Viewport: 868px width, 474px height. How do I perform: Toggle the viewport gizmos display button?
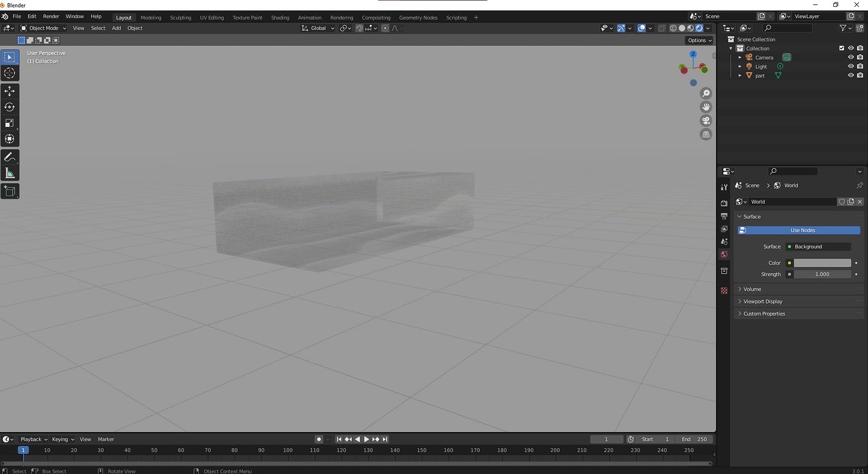click(x=621, y=28)
